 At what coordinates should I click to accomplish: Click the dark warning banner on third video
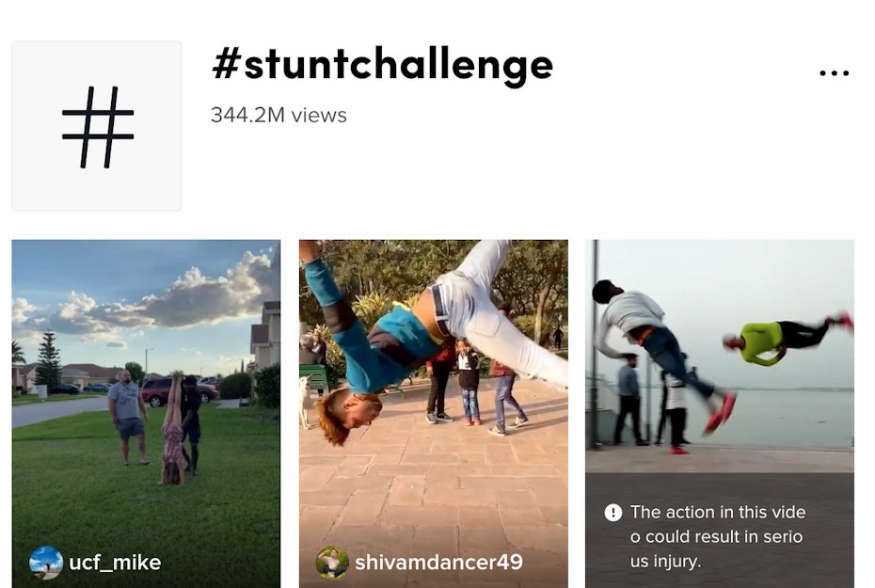click(720, 531)
